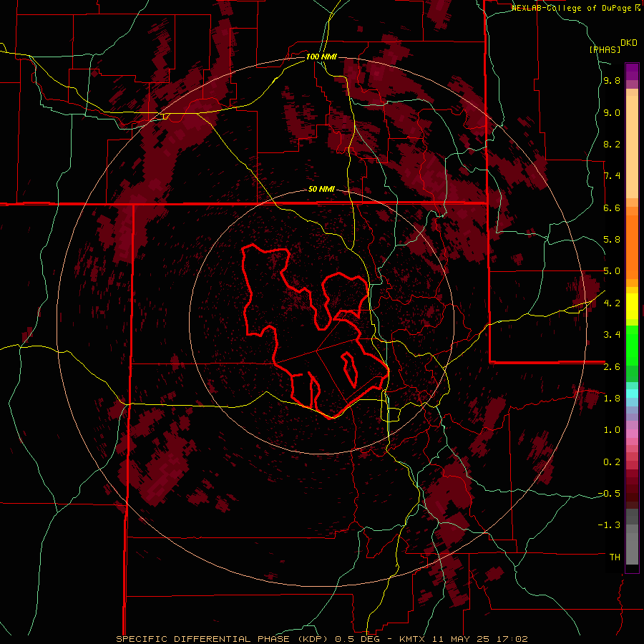Screen dimensions: 644x644
Task: Click the 5.0 scale value
Action: click(612, 271)
